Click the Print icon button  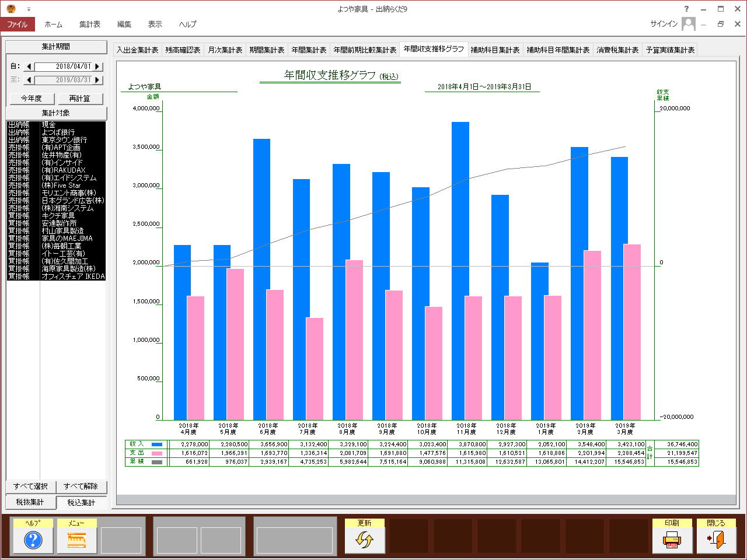tap(672, 540)
